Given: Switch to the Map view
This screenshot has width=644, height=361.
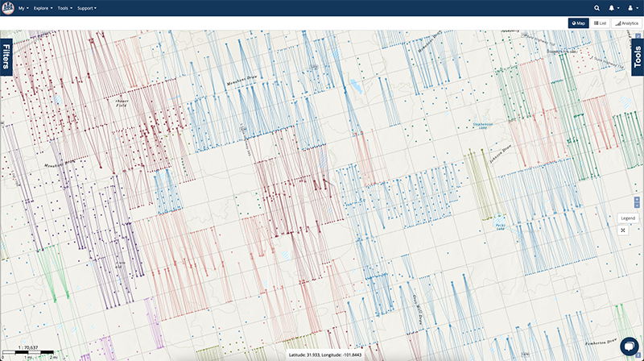Looking at the screenshot, I should click(578, 23).
